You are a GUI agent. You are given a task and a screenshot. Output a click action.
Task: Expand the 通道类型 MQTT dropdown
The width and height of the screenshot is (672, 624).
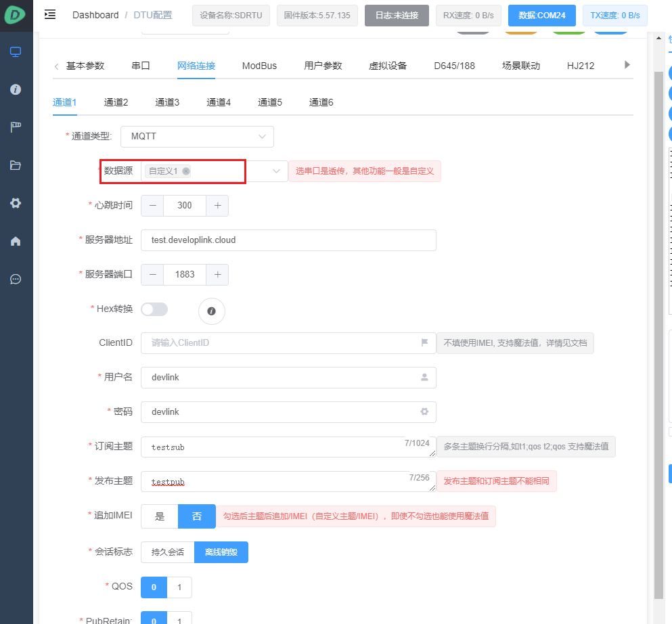[197, 137]
